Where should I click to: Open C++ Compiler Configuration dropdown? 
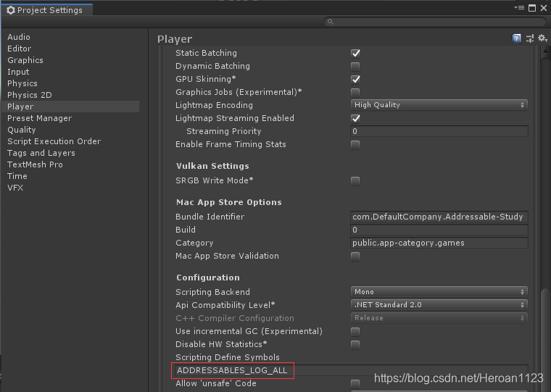point(439,318)
